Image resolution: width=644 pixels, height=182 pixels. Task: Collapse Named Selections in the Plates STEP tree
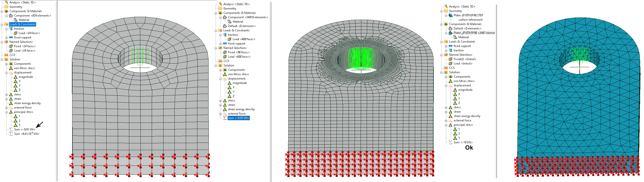442,55
